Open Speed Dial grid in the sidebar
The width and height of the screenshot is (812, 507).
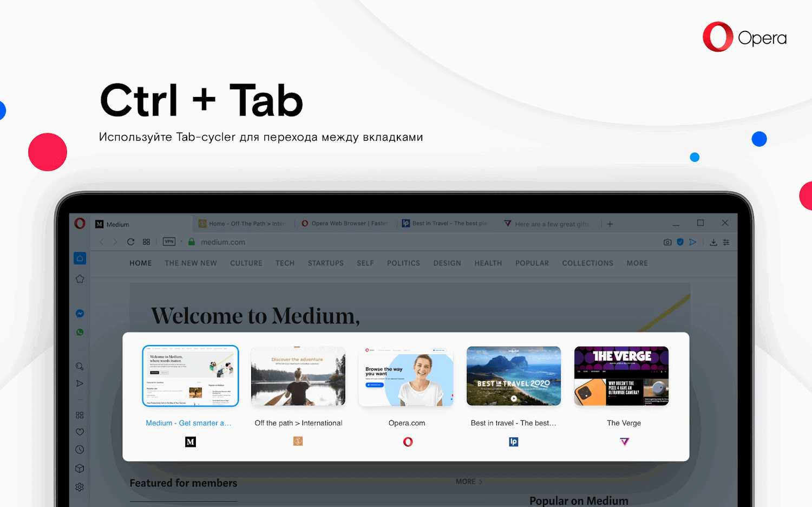coord(80,415)
